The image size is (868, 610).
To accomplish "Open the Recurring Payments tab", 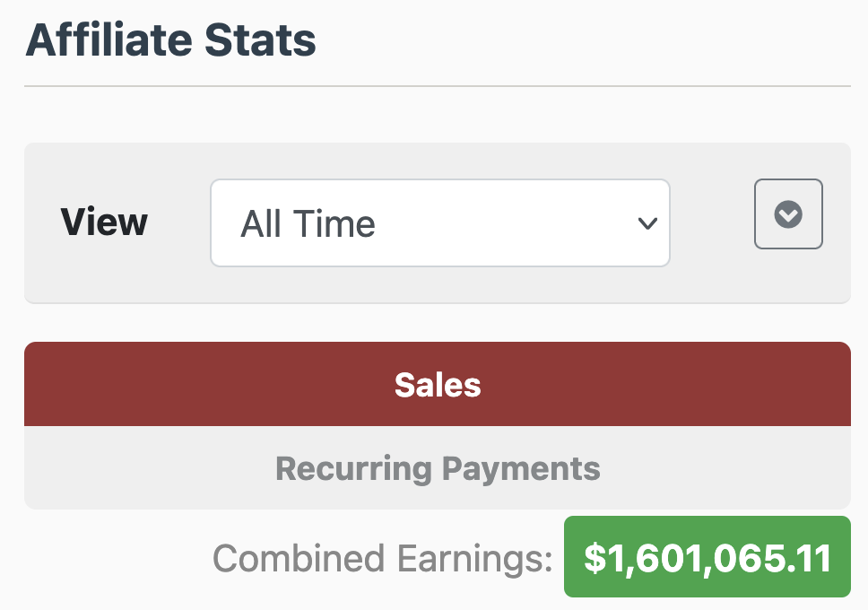I will (x=438, y=468).
